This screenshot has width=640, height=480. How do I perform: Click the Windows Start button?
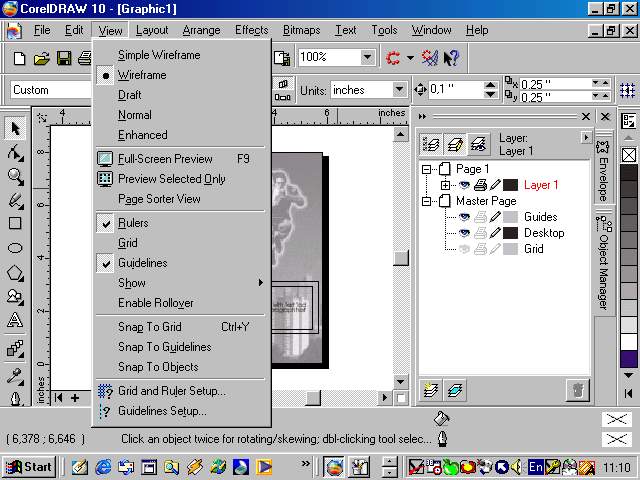pos(29,466)
